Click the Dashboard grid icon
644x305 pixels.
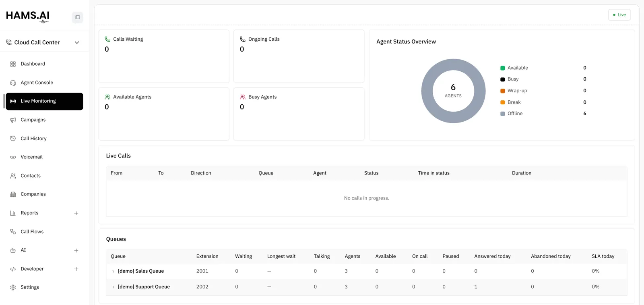(13, 64)
